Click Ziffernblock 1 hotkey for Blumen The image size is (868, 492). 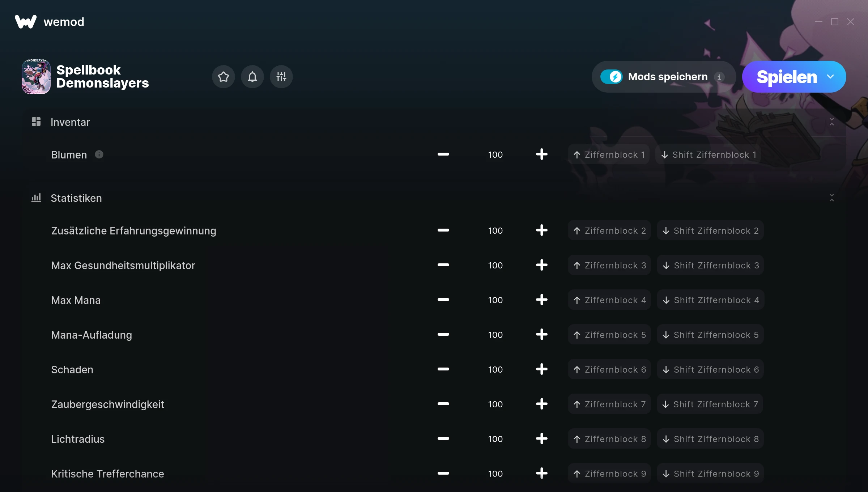tap(609, 154)
